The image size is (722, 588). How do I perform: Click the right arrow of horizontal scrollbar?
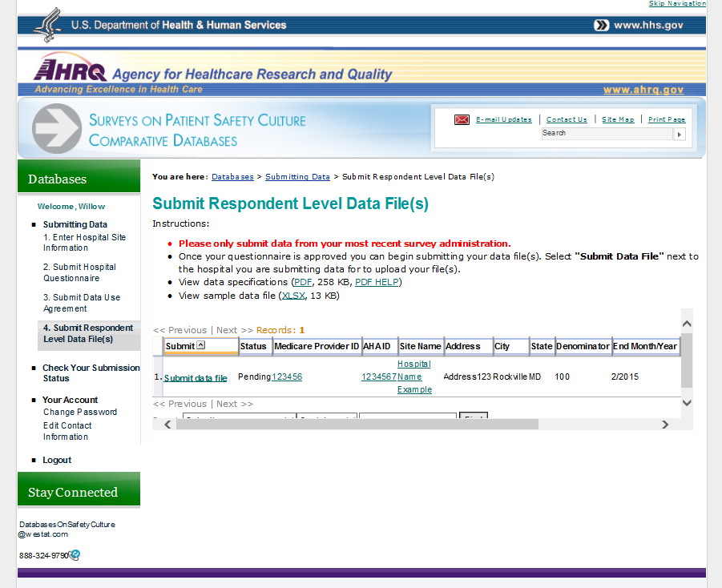pyautogui.click(x=665, y=425)
